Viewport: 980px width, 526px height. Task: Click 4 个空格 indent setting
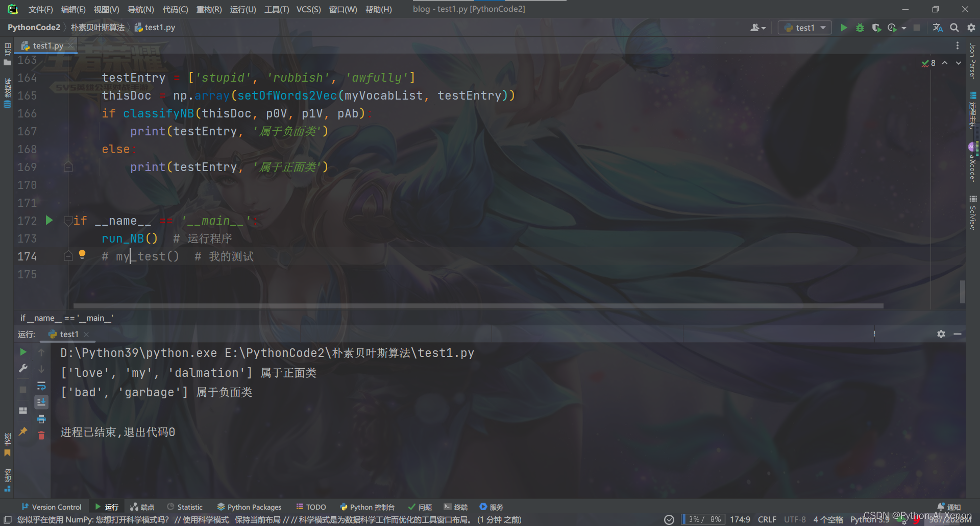828,519
